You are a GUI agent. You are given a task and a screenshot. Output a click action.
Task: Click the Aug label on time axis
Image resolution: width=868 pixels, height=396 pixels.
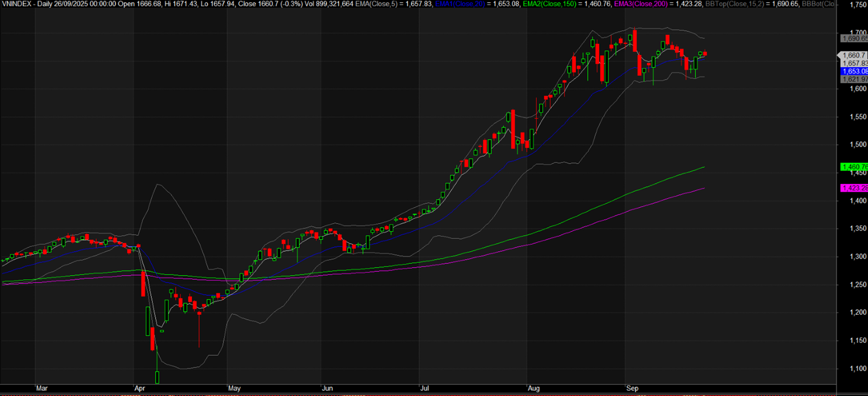[533, 388]
